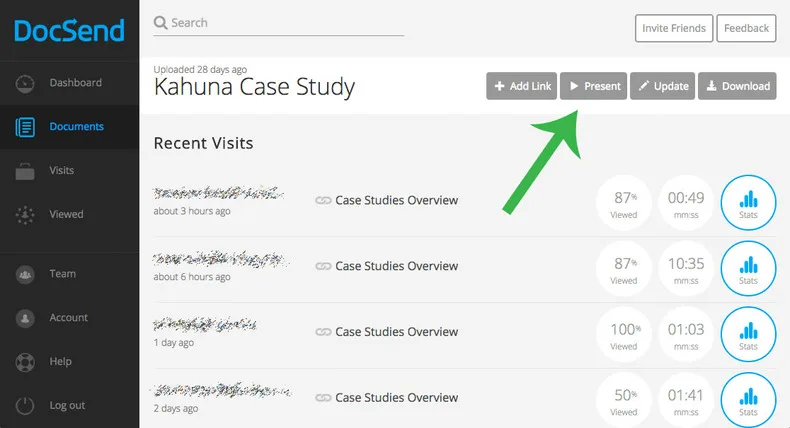The width and height of the screenshot is (790, 428).
Task: Start presenting with the Present button
Action: pos(594,86)
